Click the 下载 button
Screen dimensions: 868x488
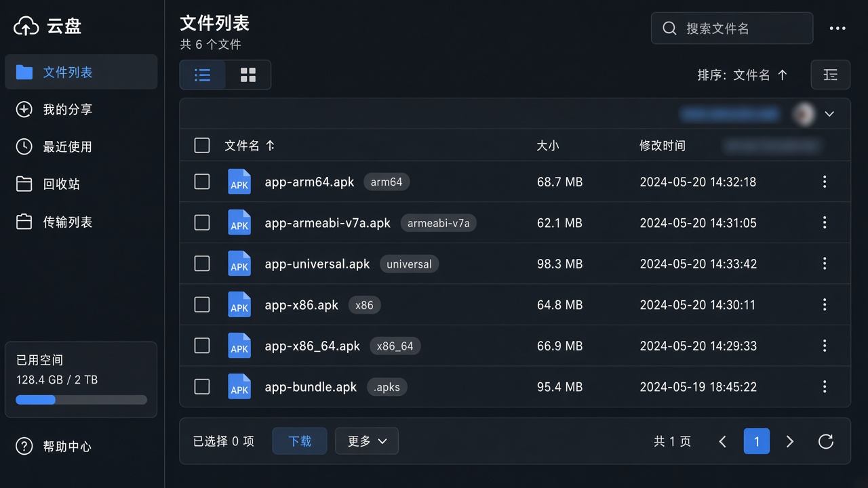300,441
